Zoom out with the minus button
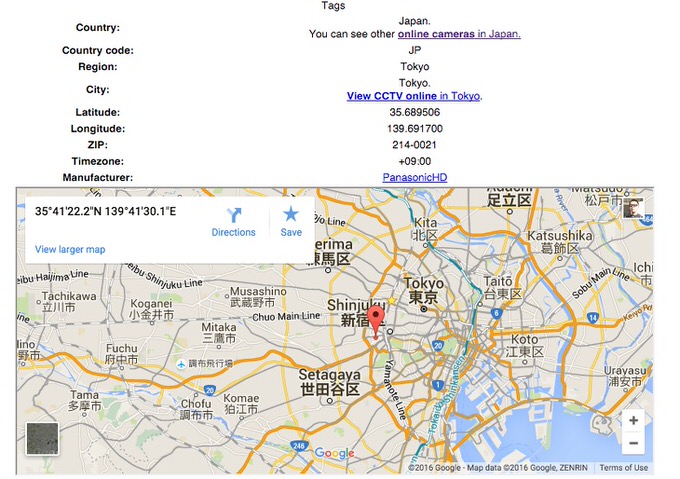This screenshot has height=479, width=680. click(633, 443)
